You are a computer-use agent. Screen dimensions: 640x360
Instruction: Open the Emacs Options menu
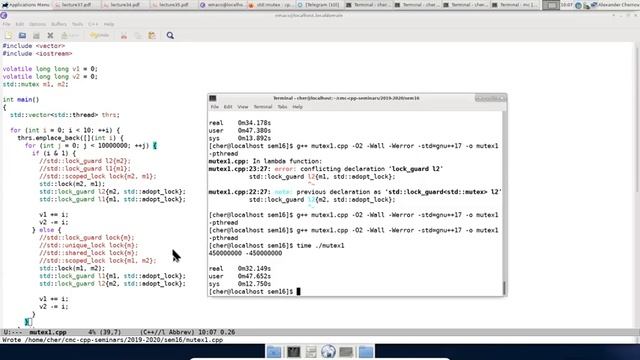38,24
